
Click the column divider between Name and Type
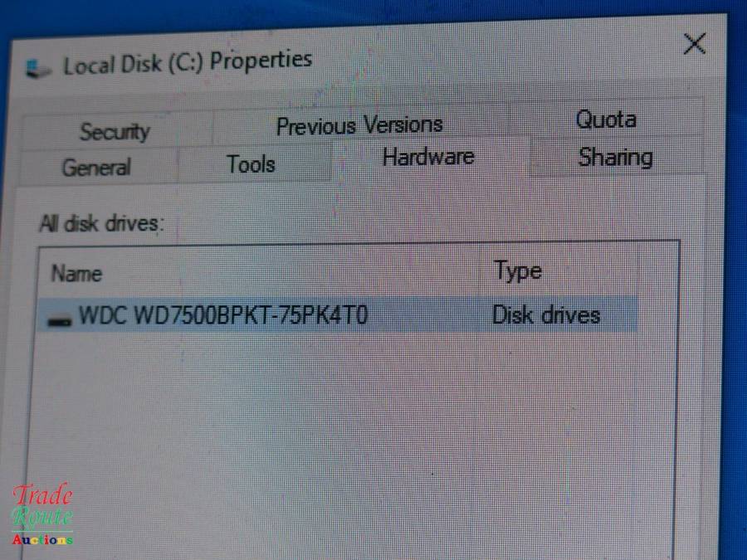tap(486, 272)
